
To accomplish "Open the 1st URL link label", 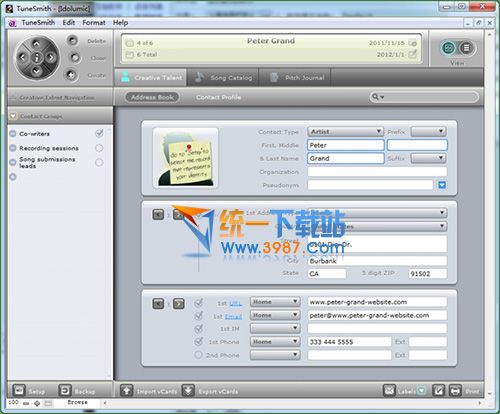I will point(235,303).
